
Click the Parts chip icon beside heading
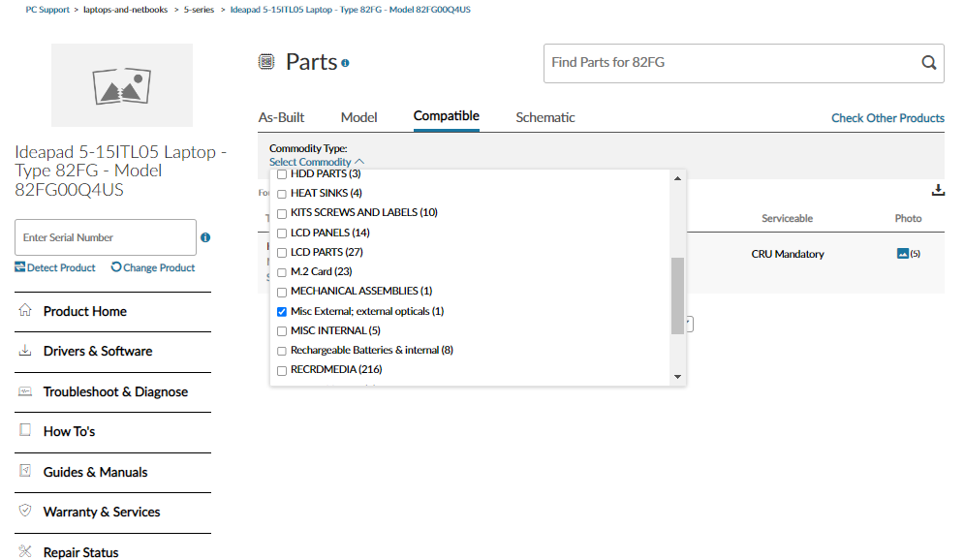click(x=266, y=61)
